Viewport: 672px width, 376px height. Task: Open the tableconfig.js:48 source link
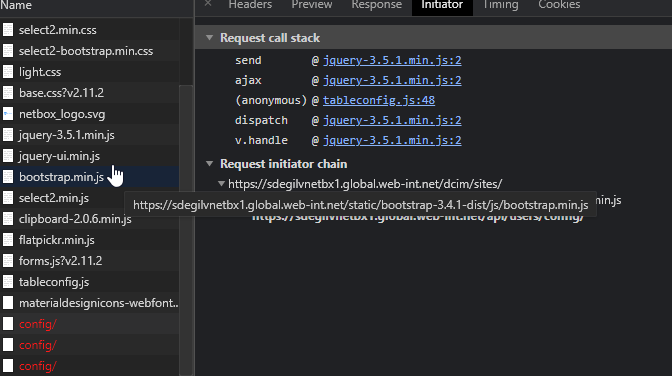(x=379, y=100)
